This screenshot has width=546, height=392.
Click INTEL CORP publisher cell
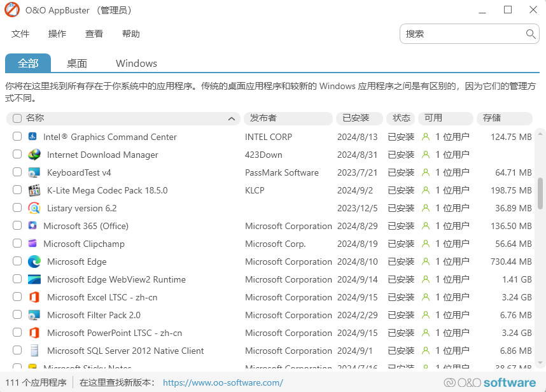pos(268,137)
